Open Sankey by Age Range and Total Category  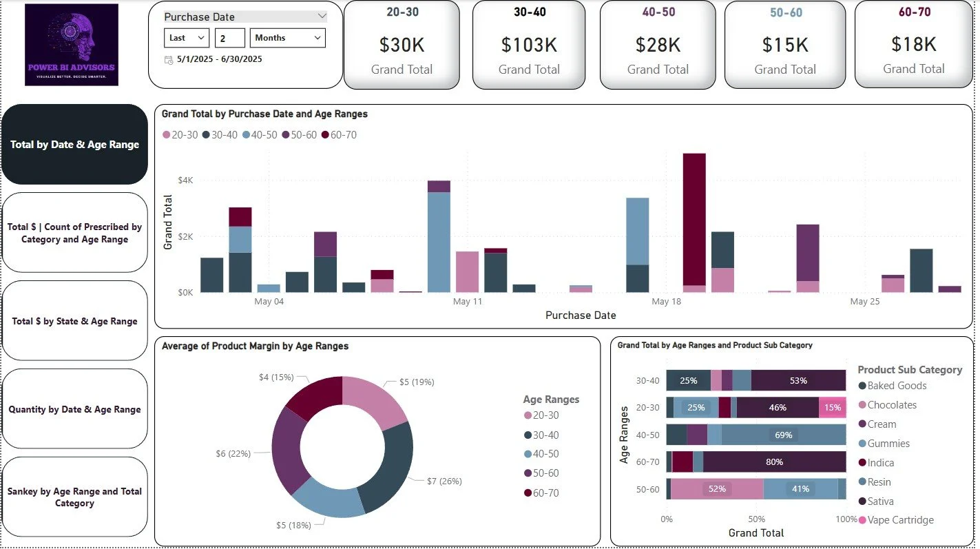(75, 497)
